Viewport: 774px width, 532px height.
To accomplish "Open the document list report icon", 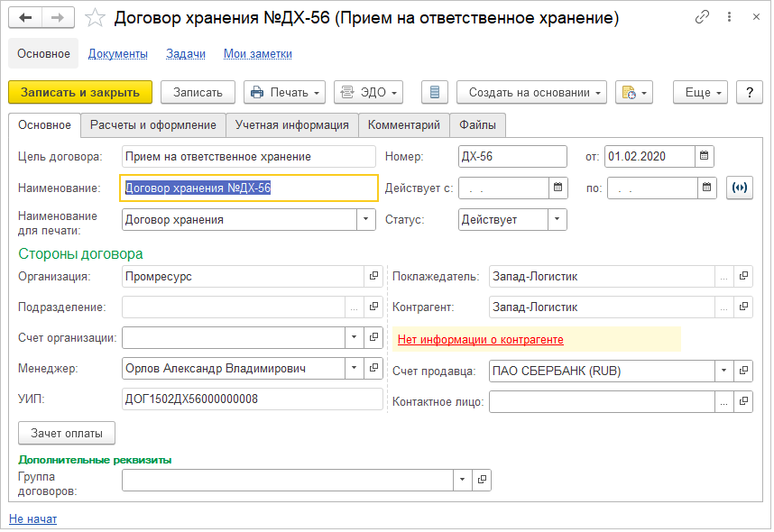I will coord(436,92).
